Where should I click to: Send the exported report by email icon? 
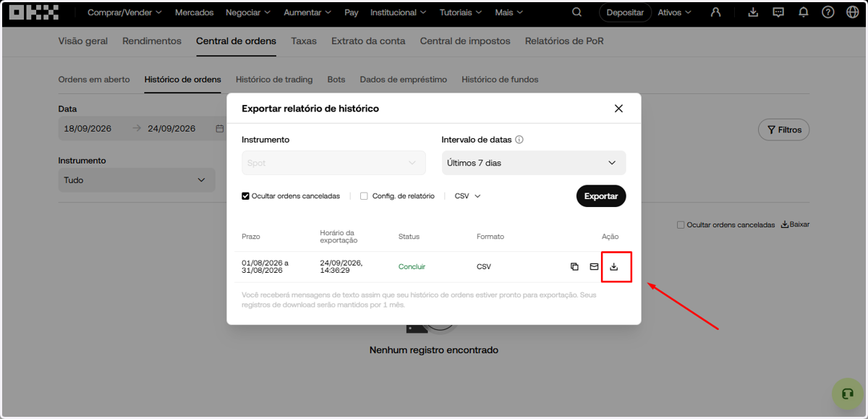point(594,267)
